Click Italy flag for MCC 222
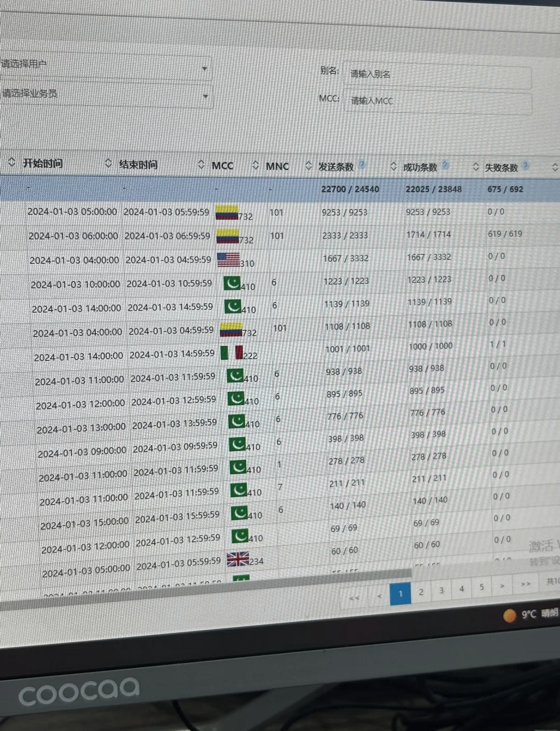Screen dimensions: 560x731 (x=232, y=353)
